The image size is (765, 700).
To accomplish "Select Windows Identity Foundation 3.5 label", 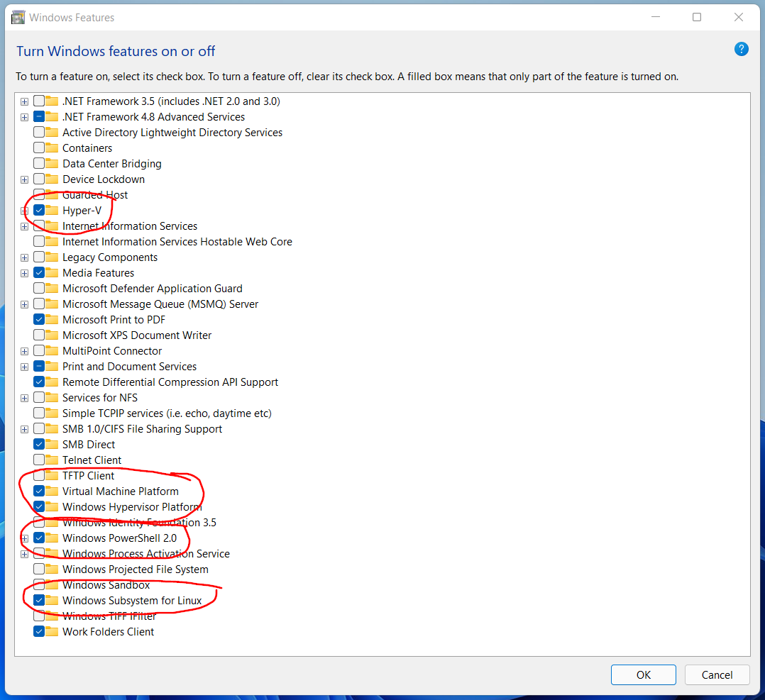I will click(139, 523).
